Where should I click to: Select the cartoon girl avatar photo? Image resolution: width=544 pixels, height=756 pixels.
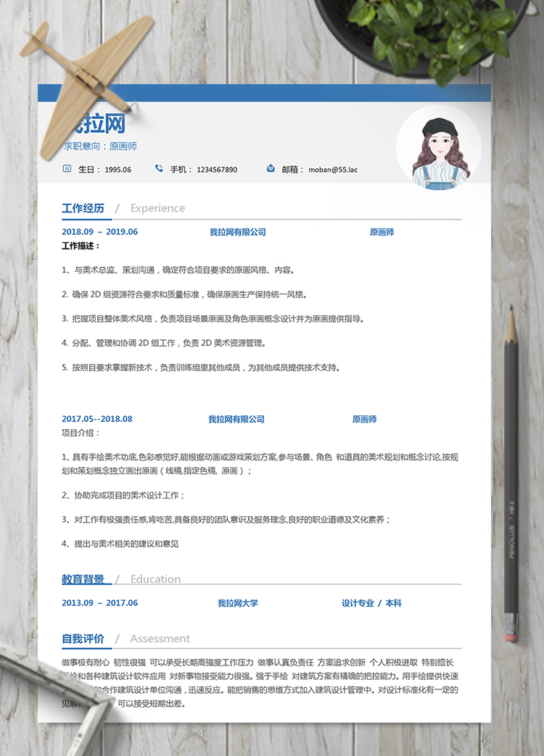(438, 148)
